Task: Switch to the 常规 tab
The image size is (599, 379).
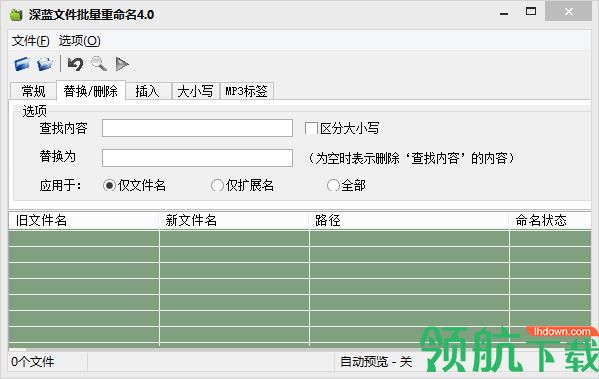Action: click(x=33, y=91)
